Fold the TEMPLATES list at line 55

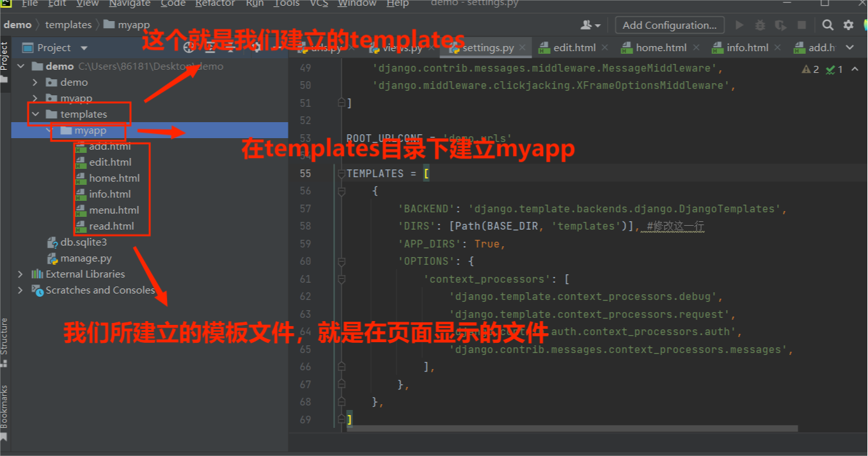pyautogui.click(x=341, y=173)
